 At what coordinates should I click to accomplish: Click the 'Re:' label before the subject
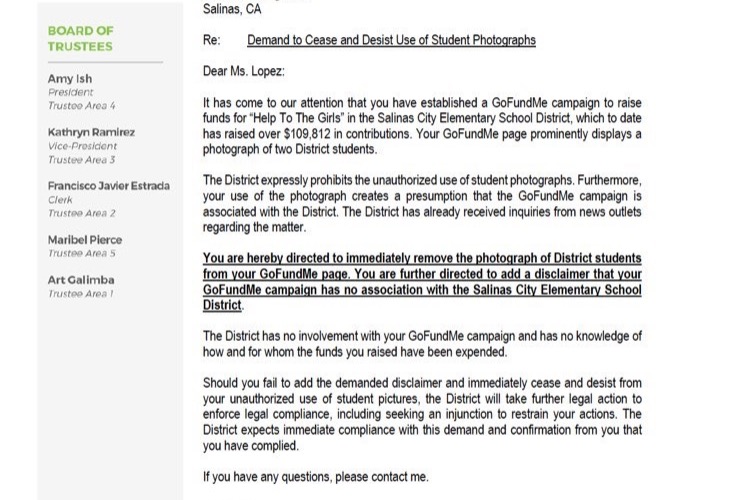[211, 40]
